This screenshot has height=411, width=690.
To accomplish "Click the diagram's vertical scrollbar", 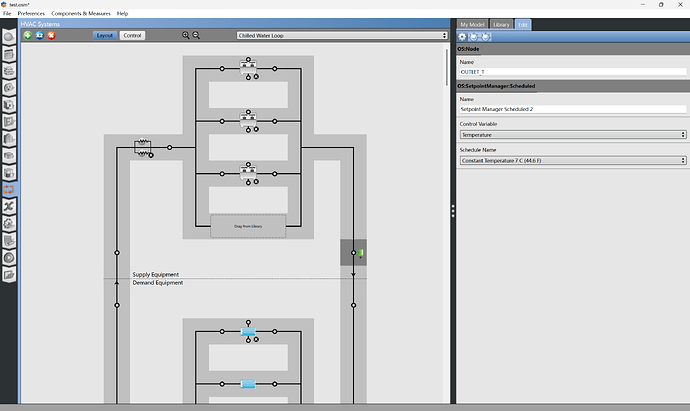I will click(x=447, y=67).
